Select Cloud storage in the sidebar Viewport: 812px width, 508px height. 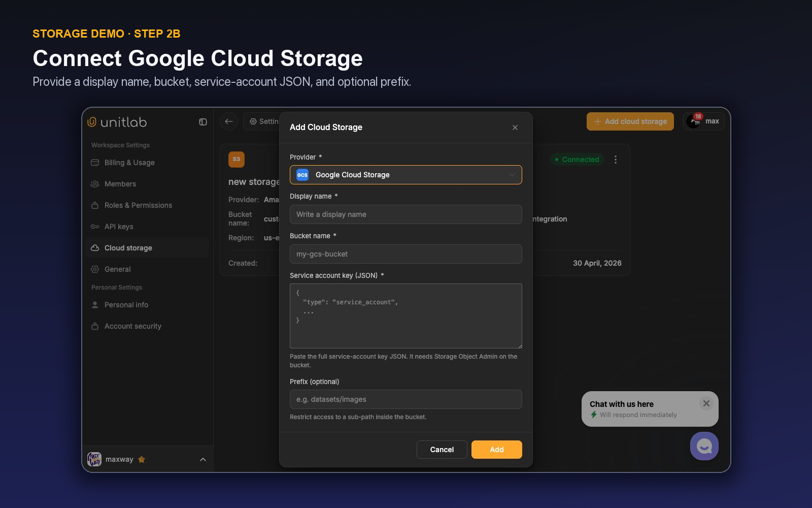coord(147,248)
